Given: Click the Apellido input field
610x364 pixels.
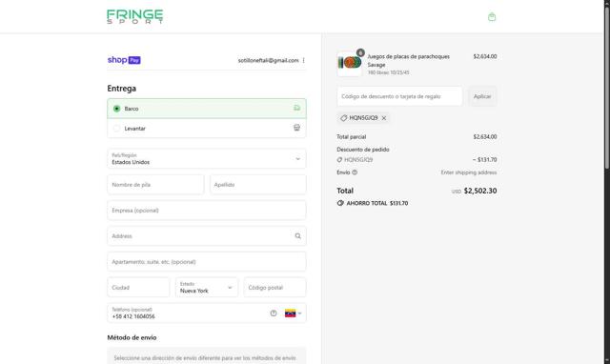Looking at the screenshot, I should tap(258, 184).
